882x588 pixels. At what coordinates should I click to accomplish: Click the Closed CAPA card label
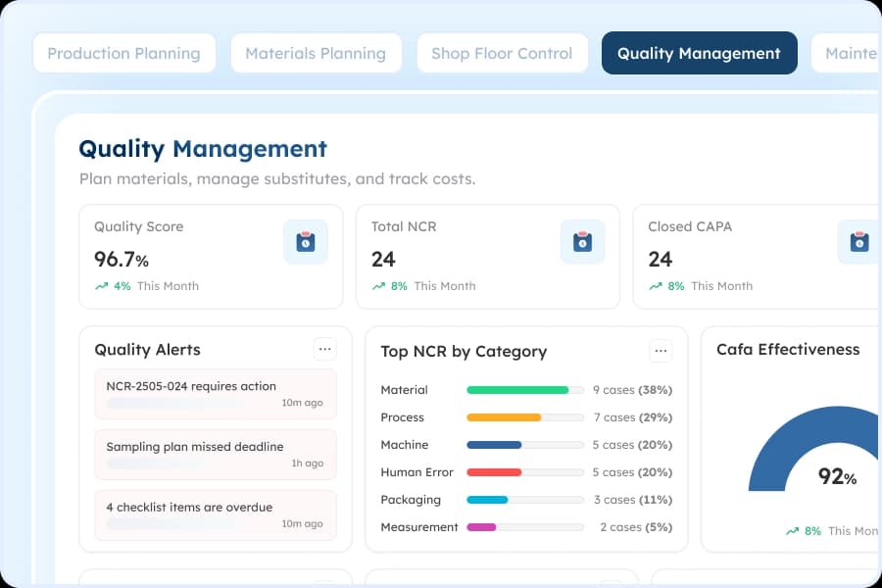tap(690, 226)
